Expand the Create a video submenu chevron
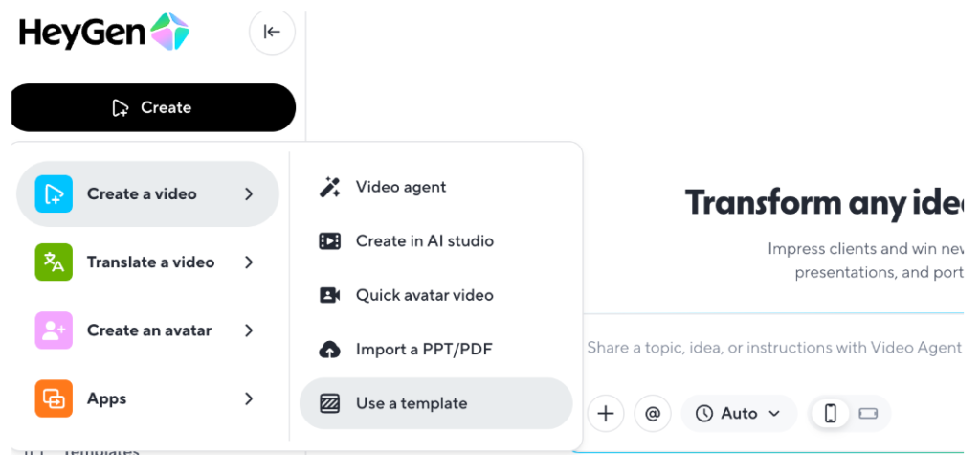 [x=249, y=193]
